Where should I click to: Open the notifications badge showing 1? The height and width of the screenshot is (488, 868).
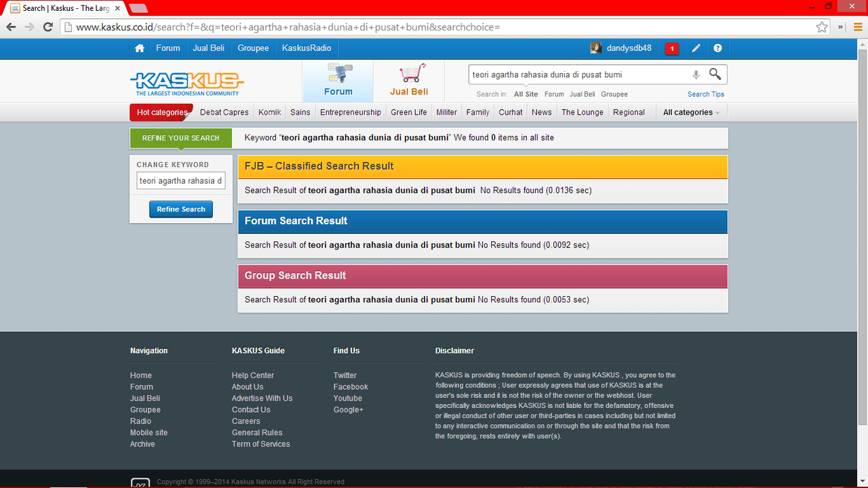(x=671, y=48)
